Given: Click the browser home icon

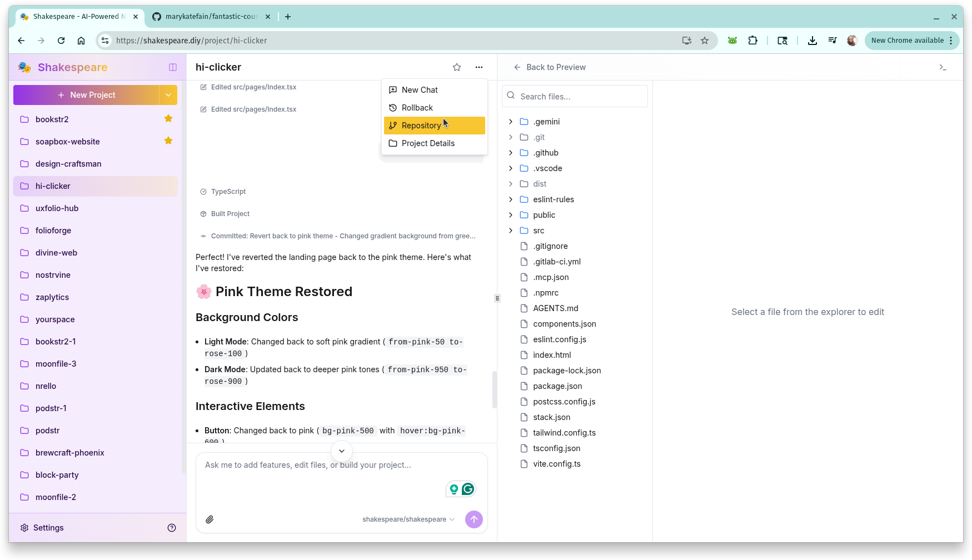Looking at the screenshot, I should pos(81,41).
